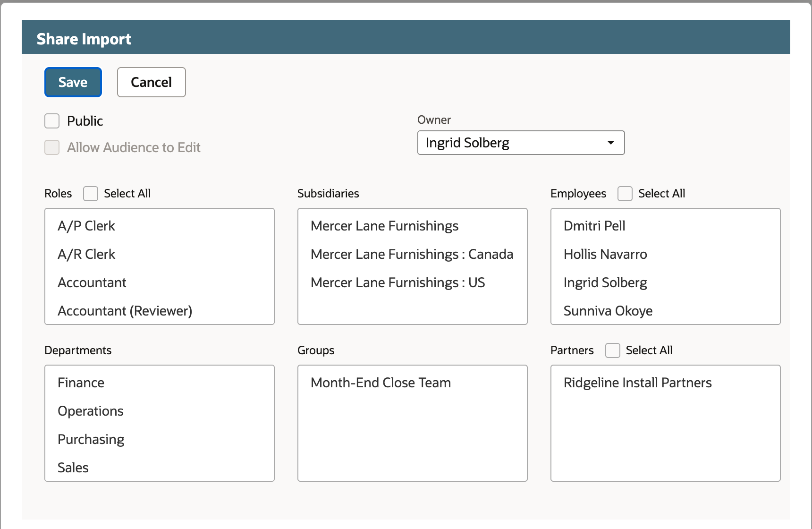Select Mercer Lane Furnishings : US subsidiary
The height and width of the screenshot is (529, 812).
pos(413,282)
